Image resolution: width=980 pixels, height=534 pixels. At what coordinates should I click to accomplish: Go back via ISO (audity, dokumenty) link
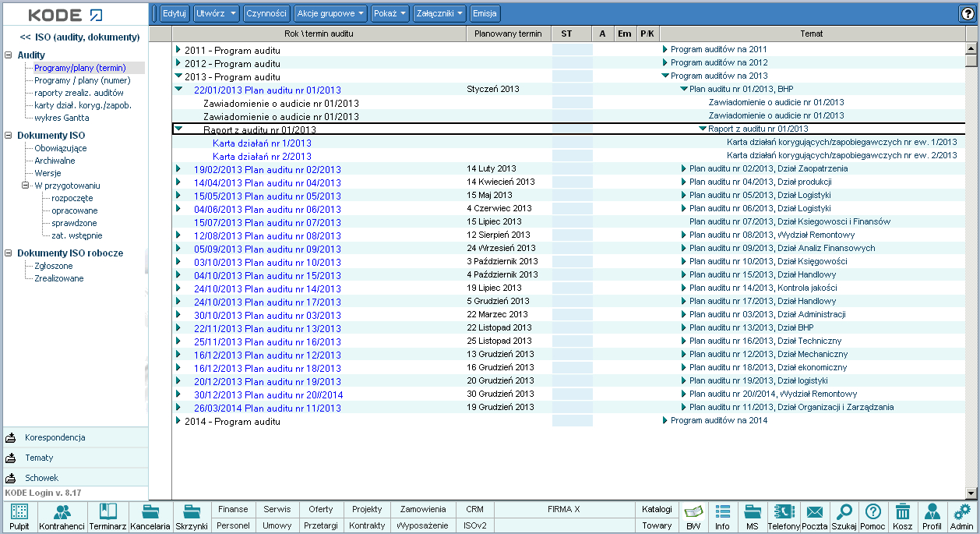79,37
